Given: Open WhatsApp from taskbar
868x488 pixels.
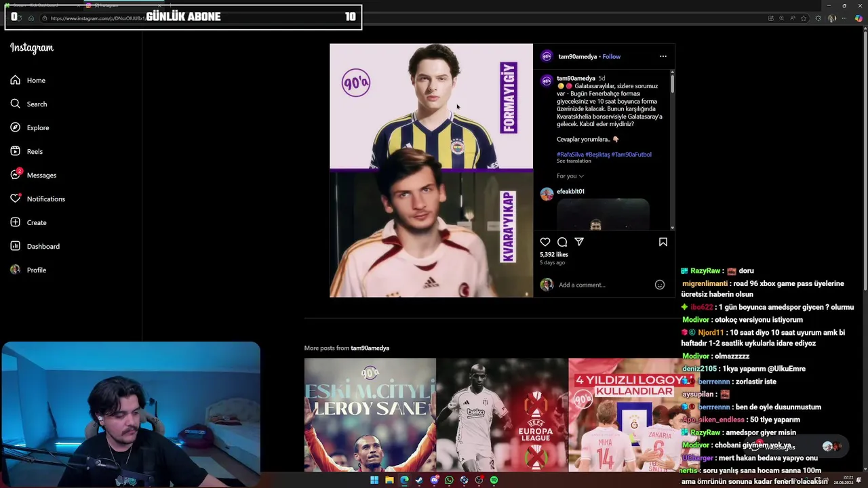Looking at the screenshot, I should 449,480.
